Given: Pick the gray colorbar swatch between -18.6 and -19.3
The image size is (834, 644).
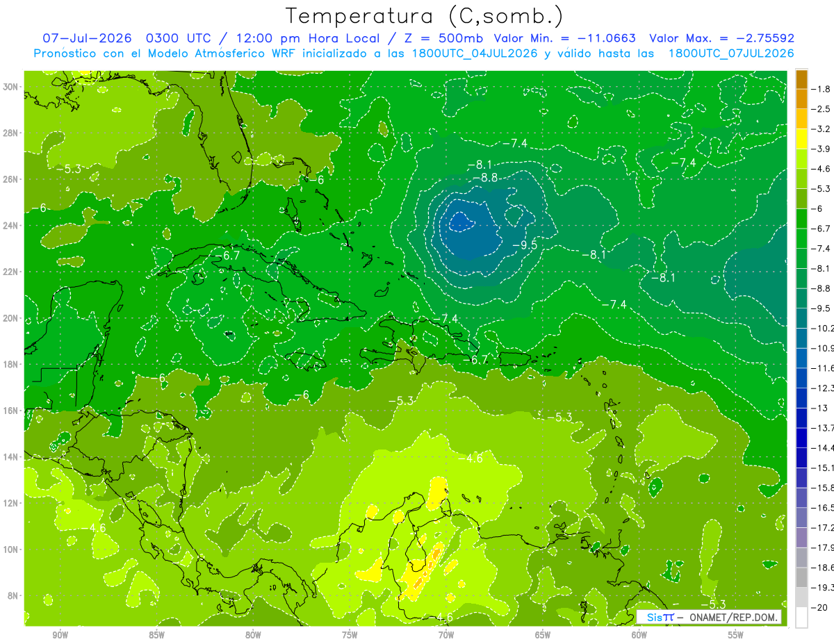Looking at the screenshot, I should point(801,577).
